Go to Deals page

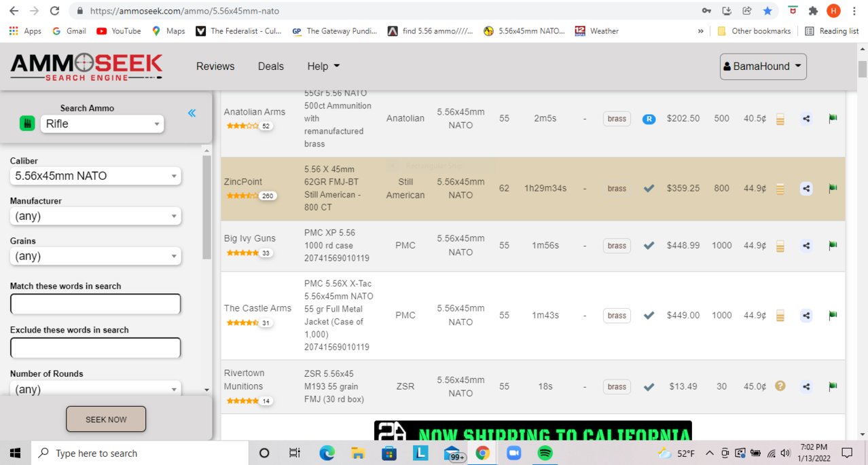(271, 66)
